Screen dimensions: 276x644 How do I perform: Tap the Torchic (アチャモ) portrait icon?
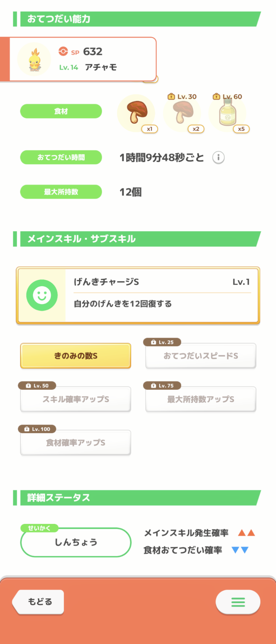click(x=34, y=60)
